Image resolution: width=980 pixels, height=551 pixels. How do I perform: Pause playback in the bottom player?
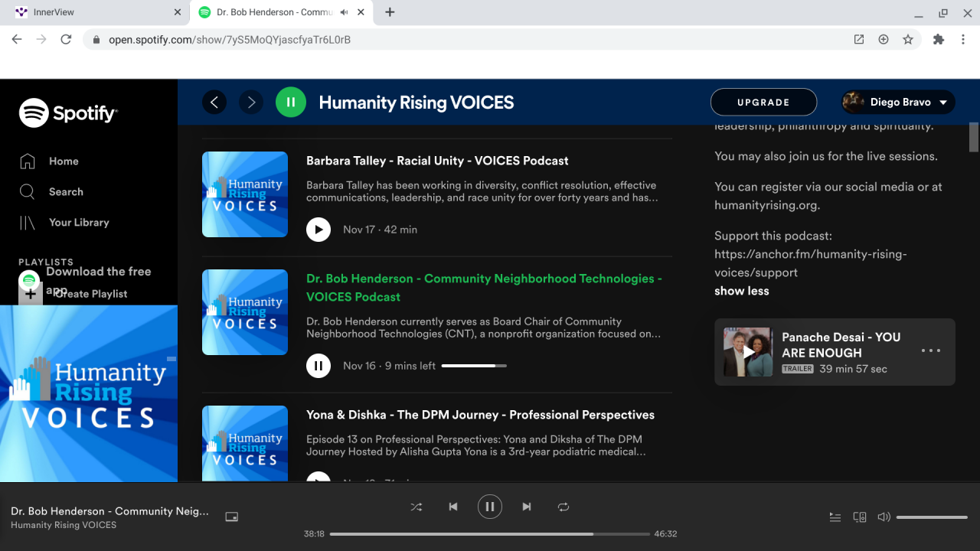[490, 507]
